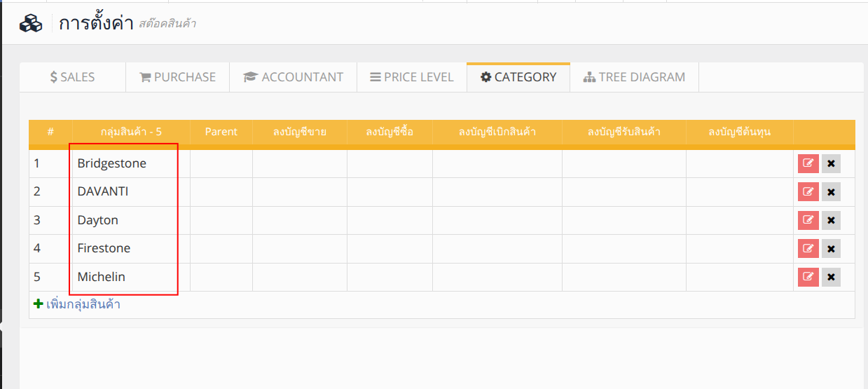868x389 pixels.
Task: Select the Dayton name cell
Action: pyautogui.click(x=131, y=220)
